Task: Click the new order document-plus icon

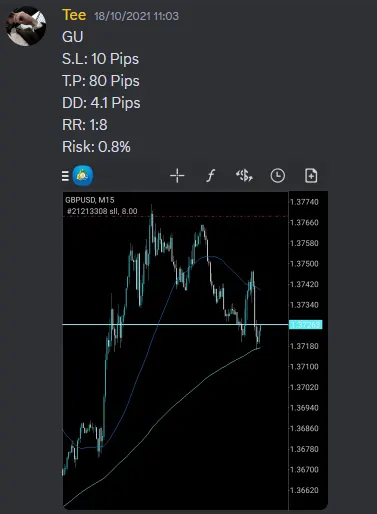Action: pyautogui.click(x=311, y=176)
